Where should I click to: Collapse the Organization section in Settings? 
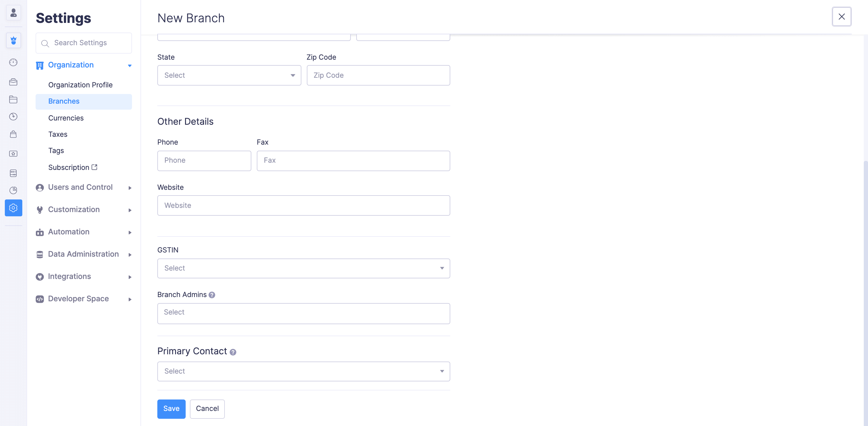click(129, 65)
